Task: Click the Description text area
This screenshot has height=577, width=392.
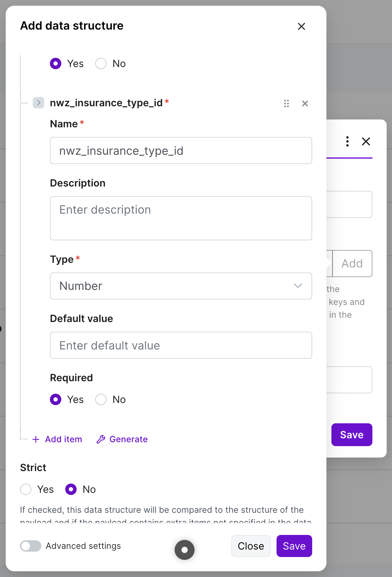Action: [181, 218]
